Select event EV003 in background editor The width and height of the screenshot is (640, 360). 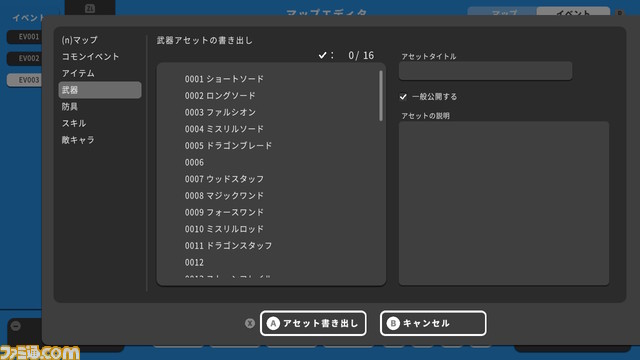tap(24, 80)
